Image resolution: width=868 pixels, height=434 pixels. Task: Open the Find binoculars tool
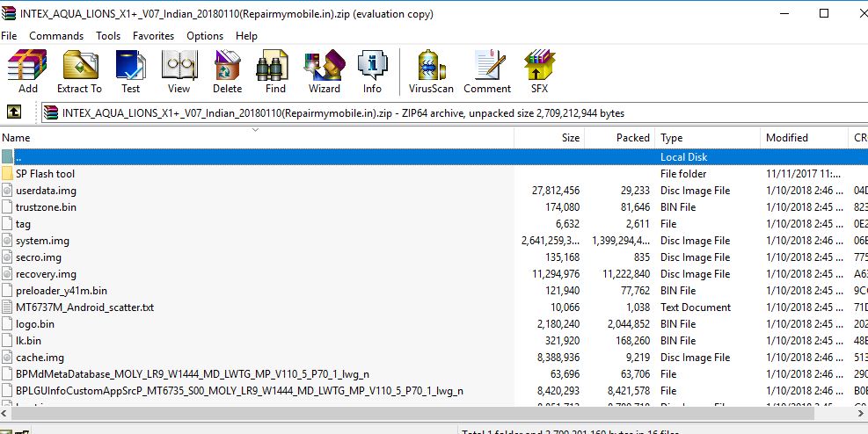[275, 71]
